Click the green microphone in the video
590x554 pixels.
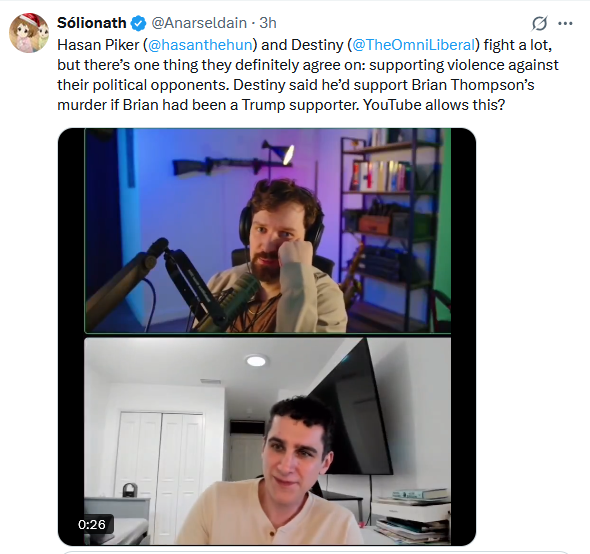[235, 299]
